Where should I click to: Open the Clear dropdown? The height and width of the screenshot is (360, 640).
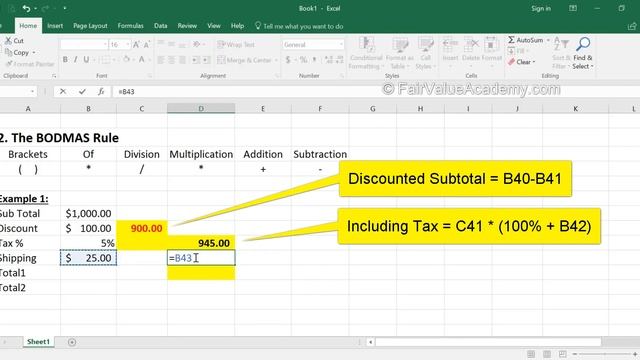(x=522, y=62)
